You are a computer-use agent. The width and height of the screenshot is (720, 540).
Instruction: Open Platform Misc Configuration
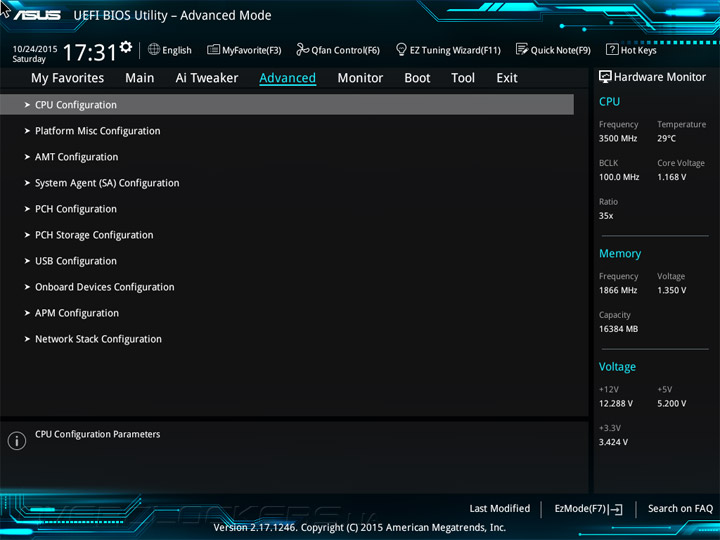pos(98,131)
